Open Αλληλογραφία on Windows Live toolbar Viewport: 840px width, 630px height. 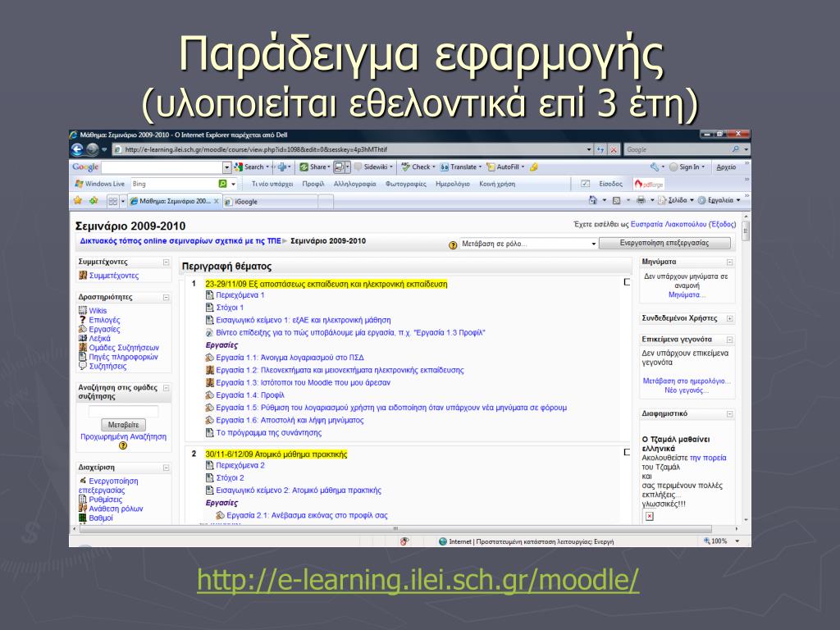coord(354,184)
